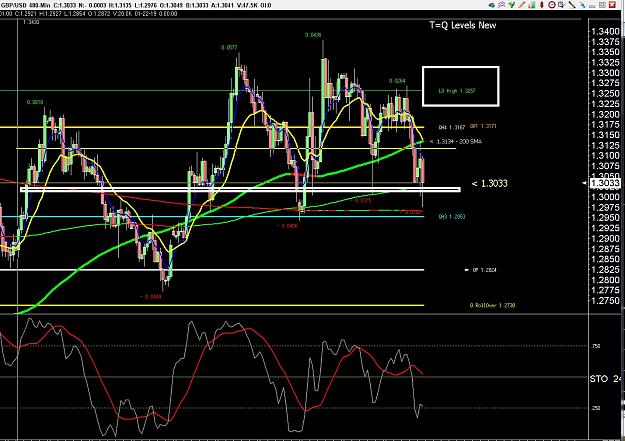Screen dimensions: 625x441
Task: Click the GBP/USD 480-Min chart title
Action: (26, 5)
